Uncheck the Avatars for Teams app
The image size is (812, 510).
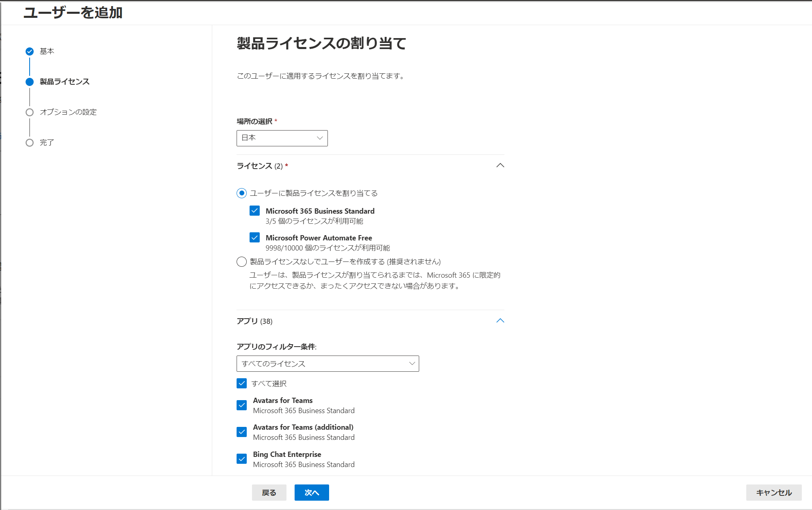coord(241,405)
